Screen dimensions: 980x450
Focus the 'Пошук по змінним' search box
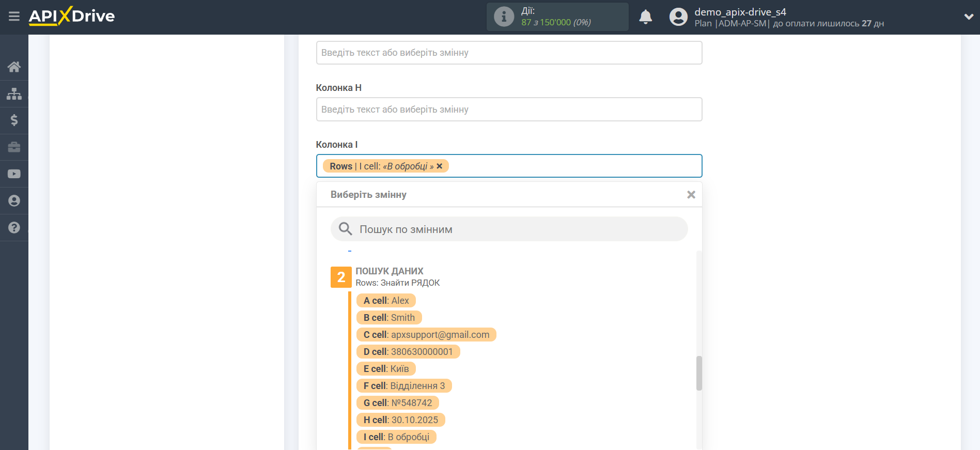click(x=509, y=229)
